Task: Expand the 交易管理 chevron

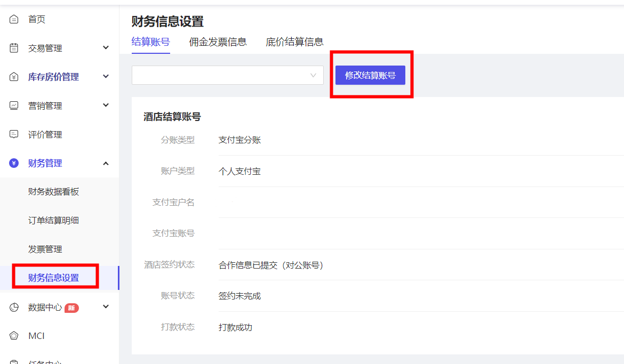Action: pyautogui.click(x=106, y=48)
